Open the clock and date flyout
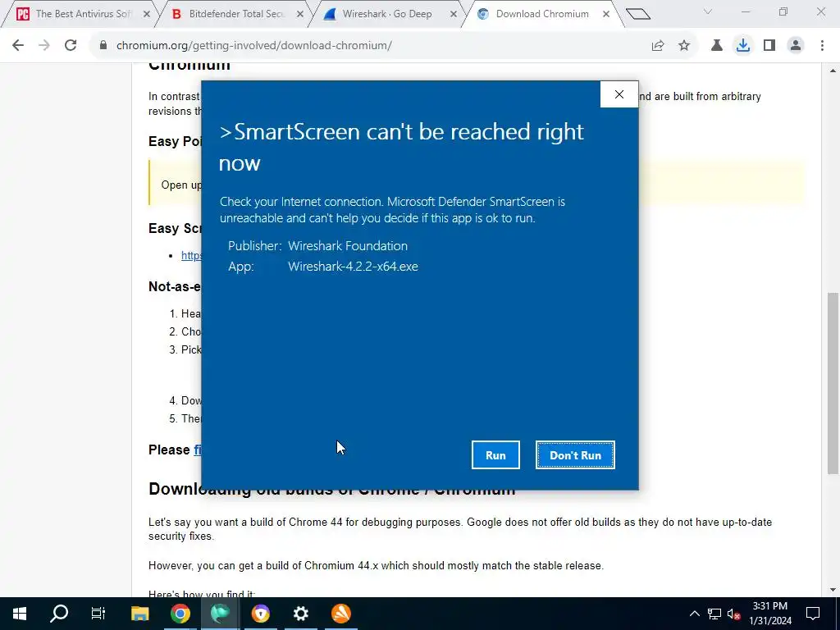This screenshot has height=630, width=840. [770, 614]
